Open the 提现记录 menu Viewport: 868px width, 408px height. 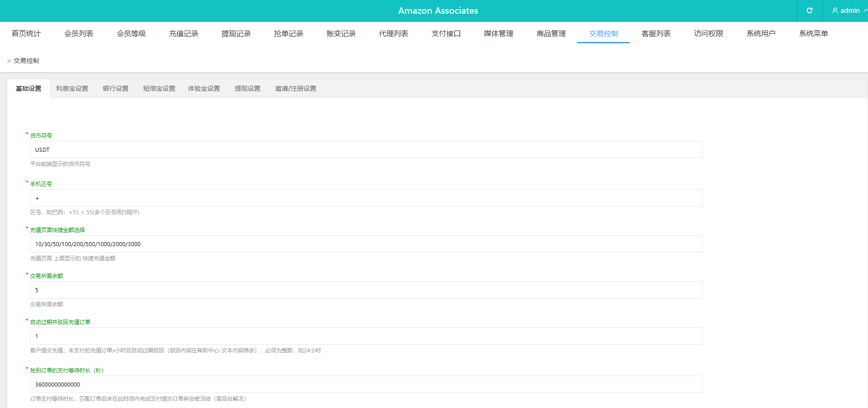click(x=236, y=33)
